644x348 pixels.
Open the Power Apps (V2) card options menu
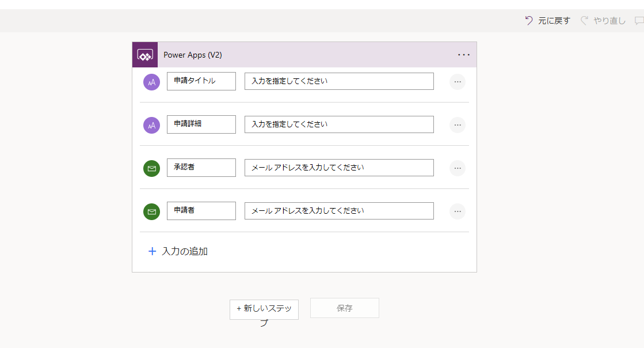[x=463, y=55]
